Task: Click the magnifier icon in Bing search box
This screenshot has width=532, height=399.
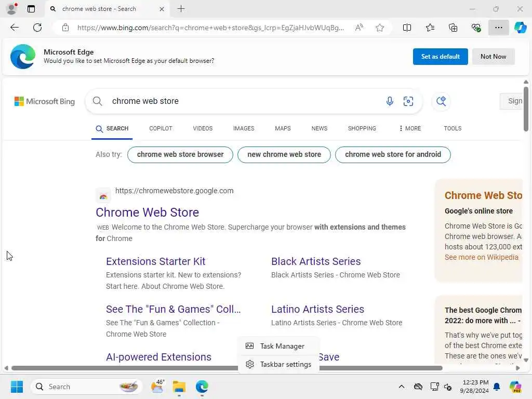Action: [97, 101]
